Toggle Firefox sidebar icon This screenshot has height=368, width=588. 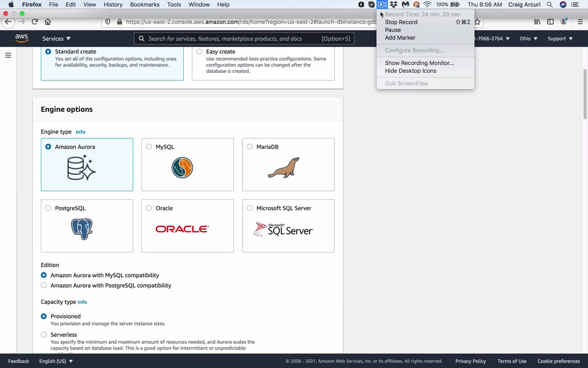click(550, 22)
